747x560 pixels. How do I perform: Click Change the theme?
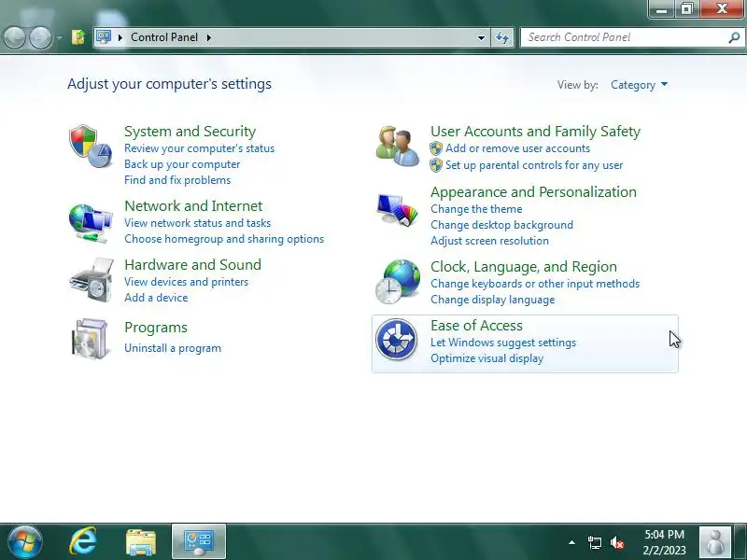click(x=476, y=208)
